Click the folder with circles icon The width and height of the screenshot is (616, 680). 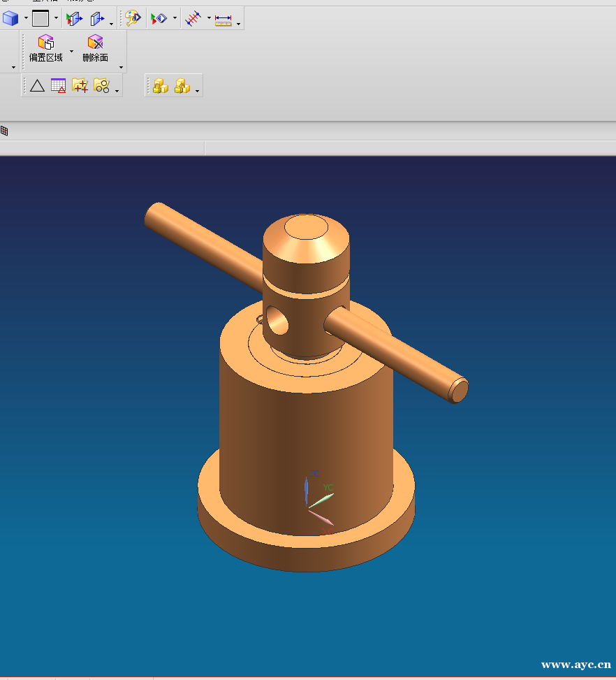click(x=101, y=86)
